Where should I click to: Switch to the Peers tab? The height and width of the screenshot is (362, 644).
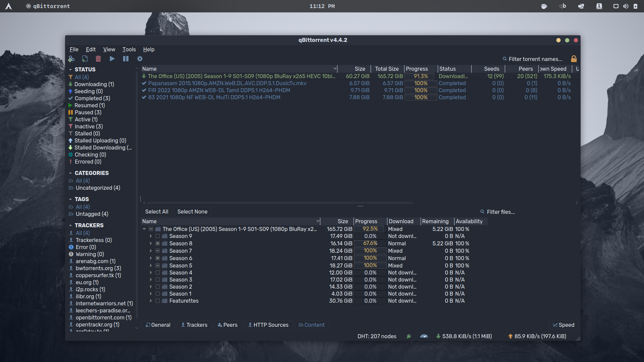[x=227, y=325]
